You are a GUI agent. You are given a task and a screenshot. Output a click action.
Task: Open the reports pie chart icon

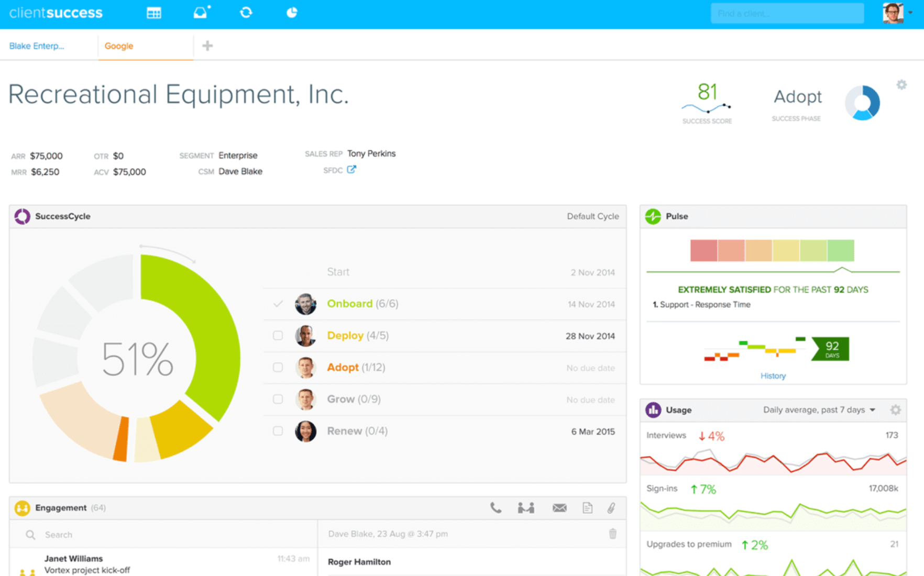click(292, 13)
